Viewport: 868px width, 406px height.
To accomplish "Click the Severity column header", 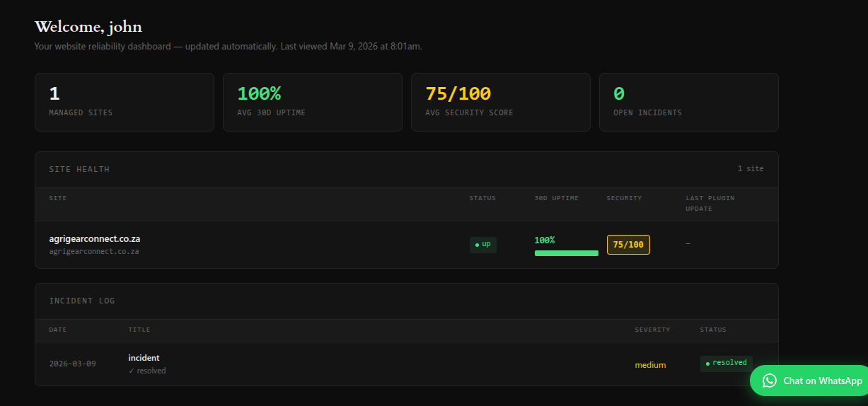I will pos(652,330).
